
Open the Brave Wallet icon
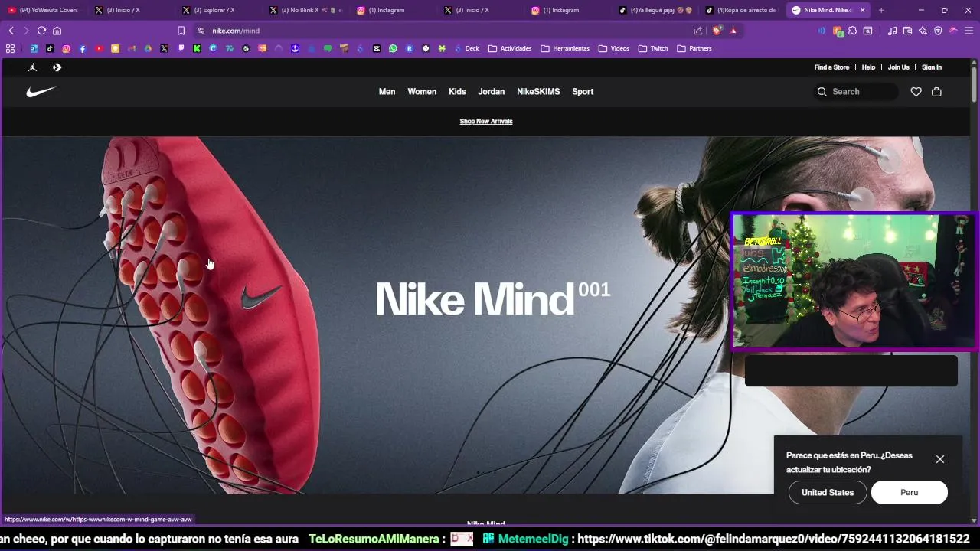907,31
